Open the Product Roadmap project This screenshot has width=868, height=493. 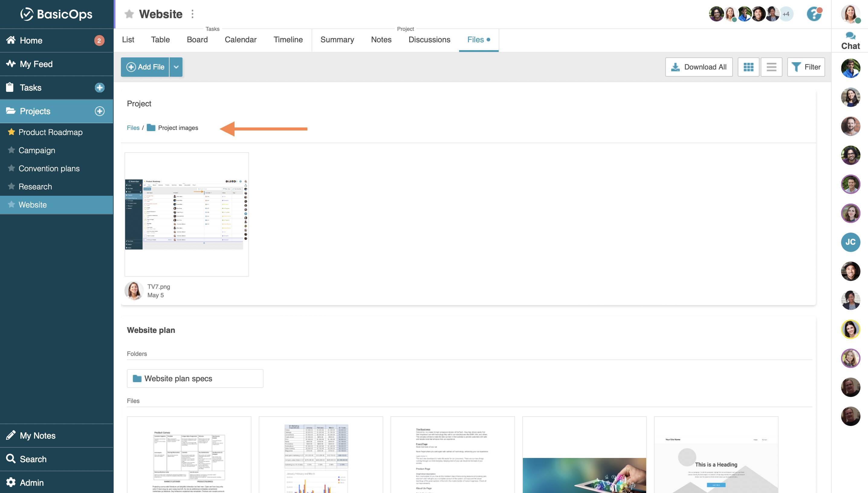[50, 132]
